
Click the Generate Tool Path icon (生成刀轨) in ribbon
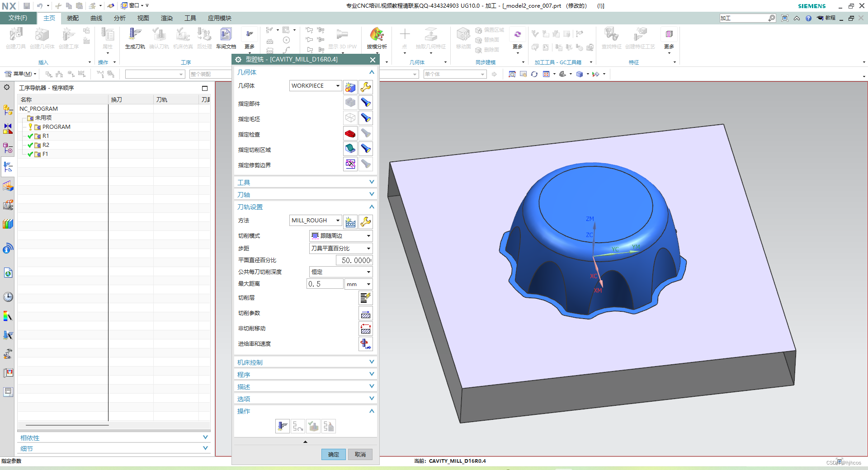(135, 38)
